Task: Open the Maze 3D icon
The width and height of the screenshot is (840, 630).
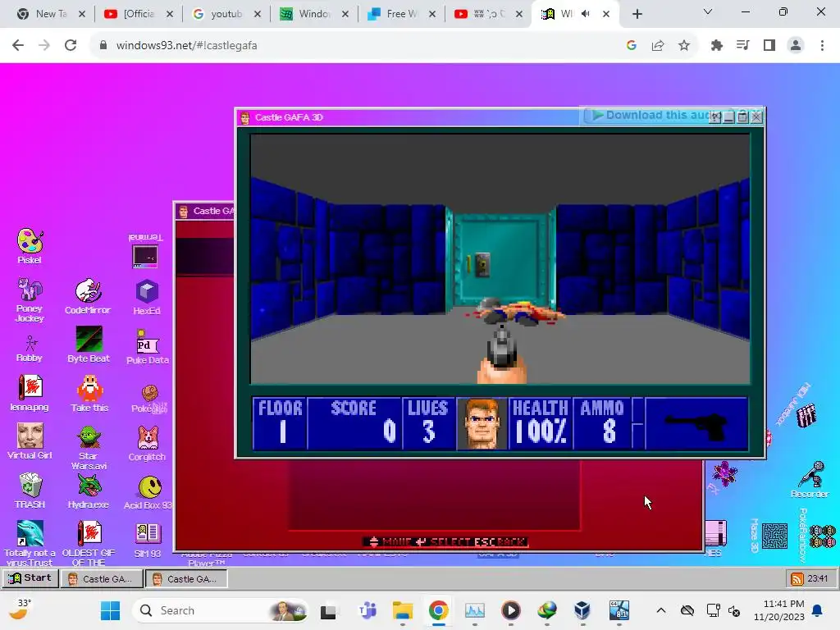Action: pyautogui.click(x=771, y=536)
